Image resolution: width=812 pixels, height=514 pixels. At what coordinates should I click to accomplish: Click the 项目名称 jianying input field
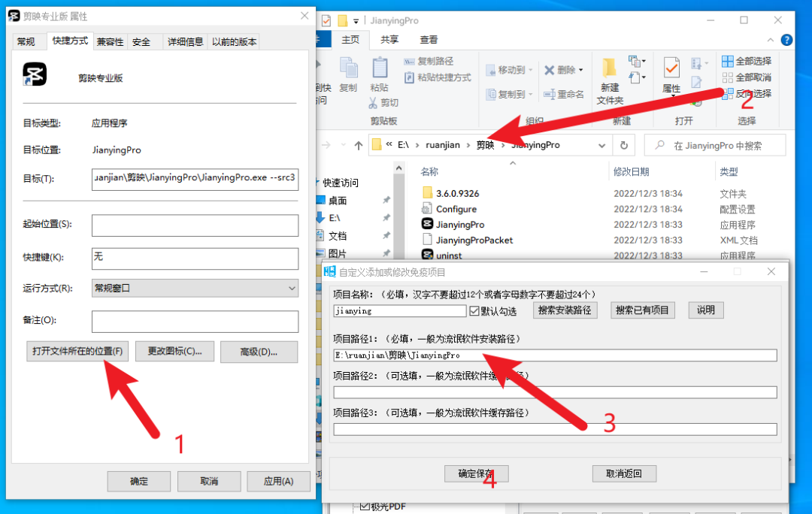coord(399,311)
